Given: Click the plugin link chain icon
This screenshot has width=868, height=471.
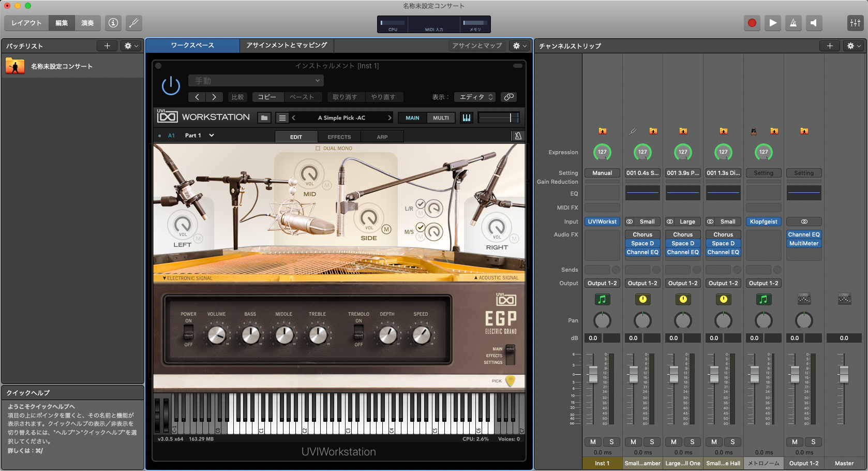Looking at the screenshot, I should [509, 97].
